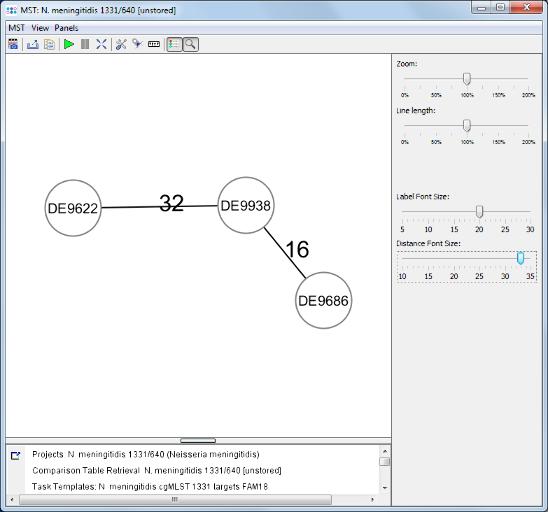Viewport: 548px width, 512px height.
Task: Click the Task Templates line
Action: pyautogui.click(x=150, y=486)
